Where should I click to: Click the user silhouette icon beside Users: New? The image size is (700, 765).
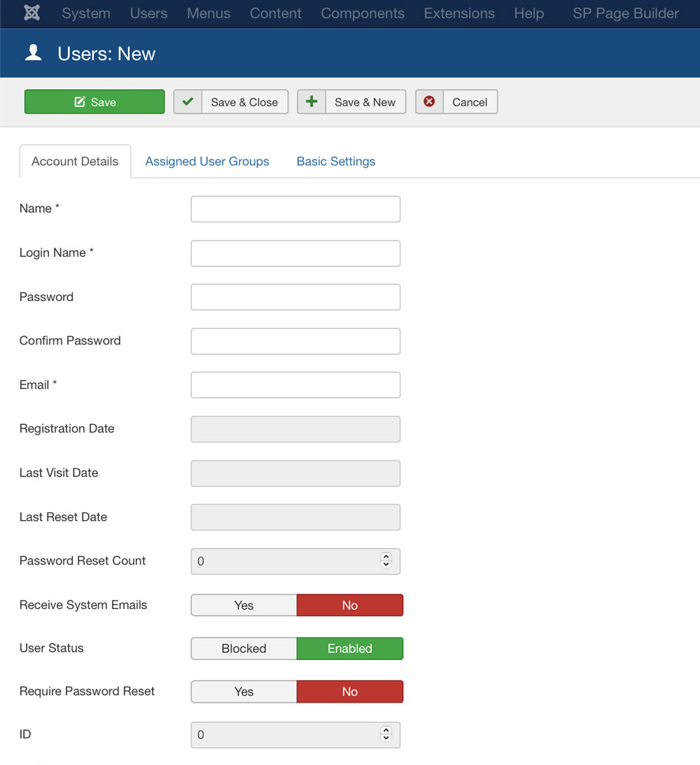pyautogui.click(x=33, y=52)
